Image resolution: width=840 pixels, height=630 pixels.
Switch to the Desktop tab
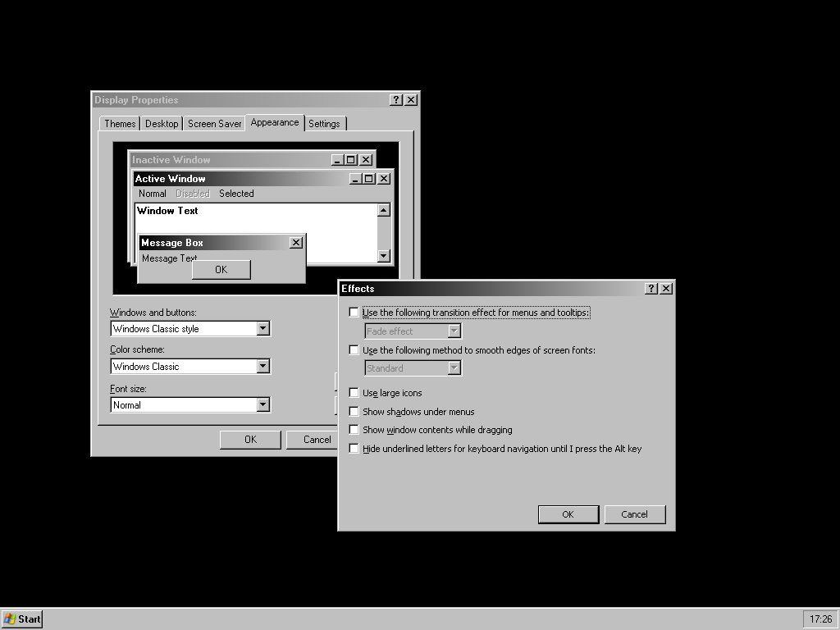tap(162, 124)
